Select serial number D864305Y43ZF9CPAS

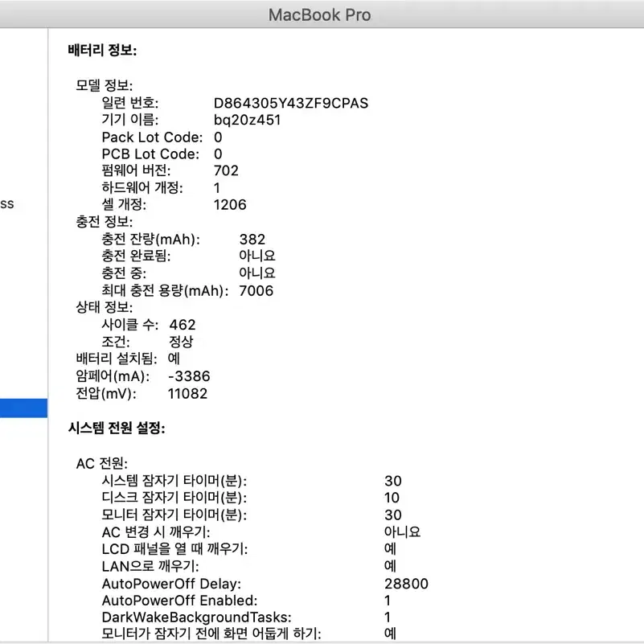pyautogui.click(x=291, y=103)
